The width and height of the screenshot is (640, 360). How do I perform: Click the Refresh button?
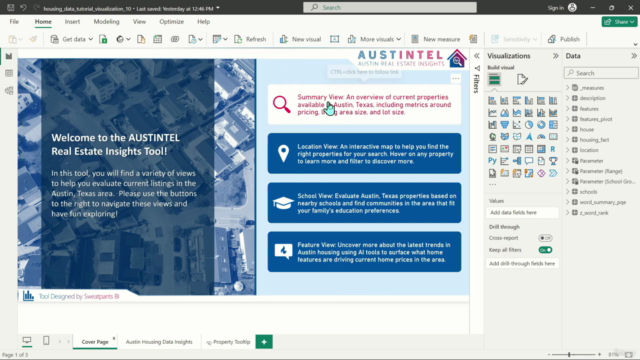[x=250, y=39]
